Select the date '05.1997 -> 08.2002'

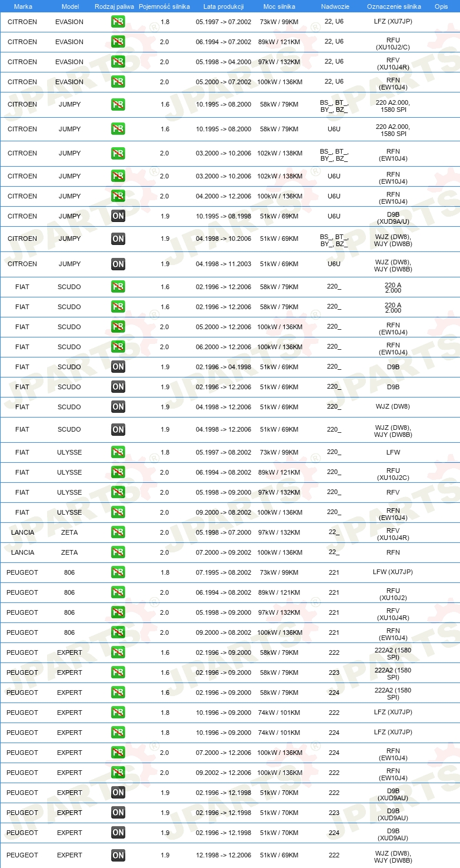pyautogui.click(x=224, y=452)
